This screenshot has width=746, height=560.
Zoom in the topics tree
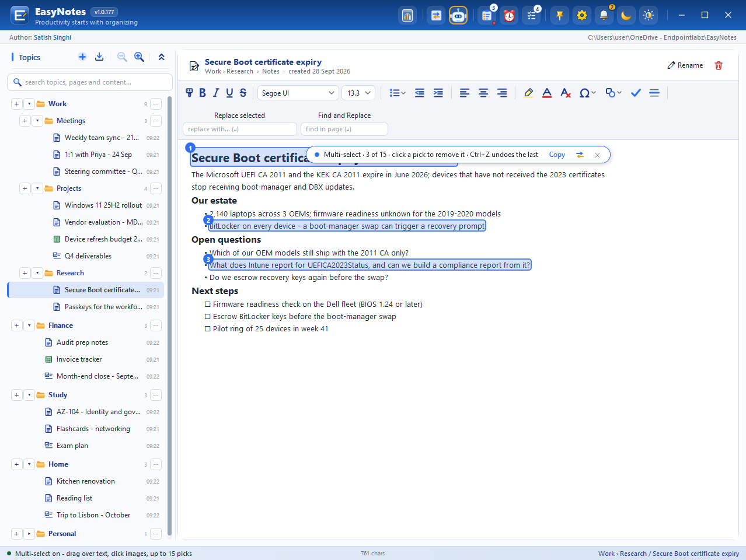tap(139, 57)
